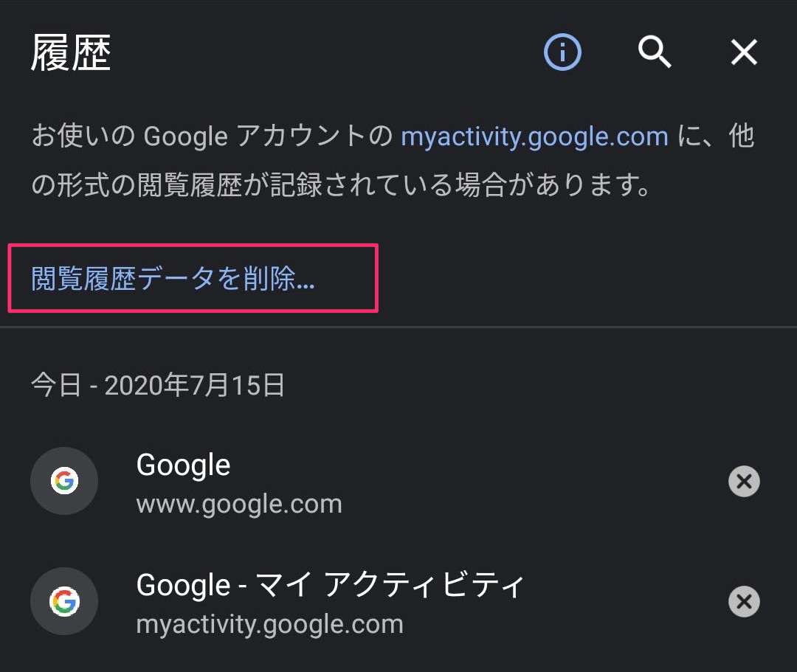The image size is (797, 672).
Task: Click the 今日 - 2020年7月15日 date header
Action: (158, 385)
